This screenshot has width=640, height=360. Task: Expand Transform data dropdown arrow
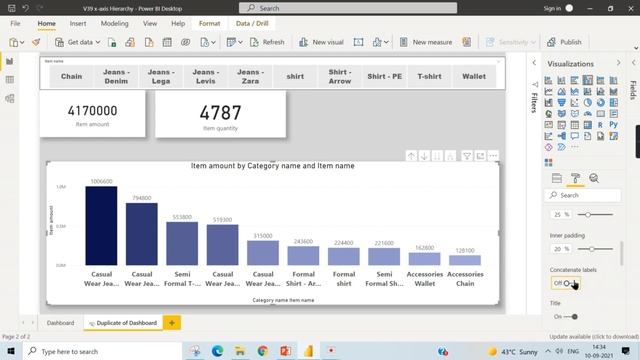point(240,42)
